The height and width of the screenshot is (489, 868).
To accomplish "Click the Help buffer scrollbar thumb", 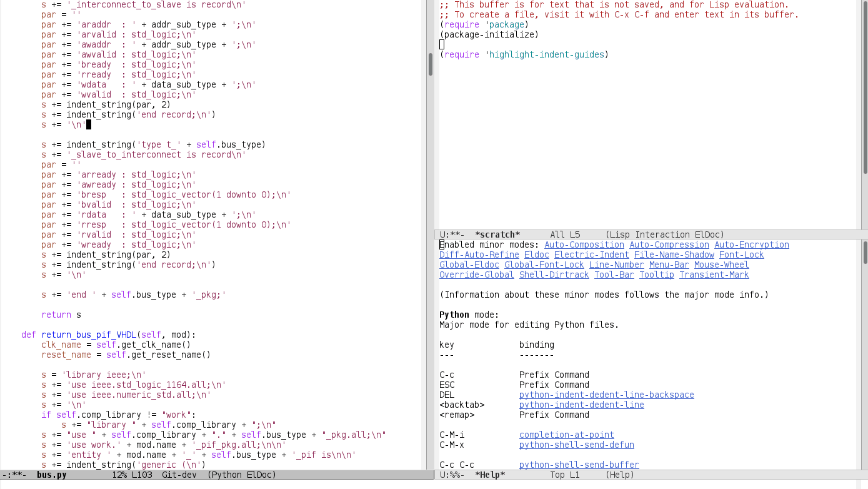I will (x=865, y=252).
